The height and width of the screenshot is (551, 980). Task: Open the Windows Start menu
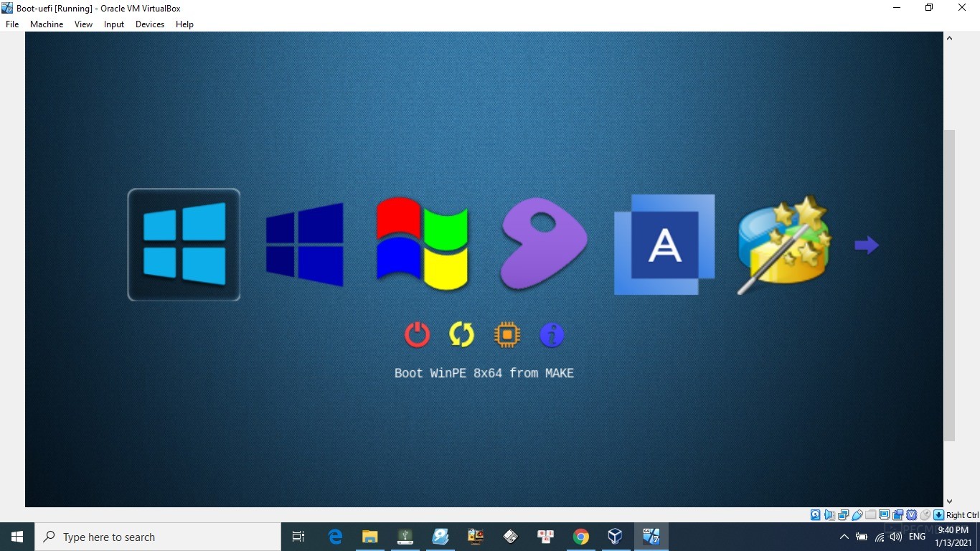pos(17,537)
